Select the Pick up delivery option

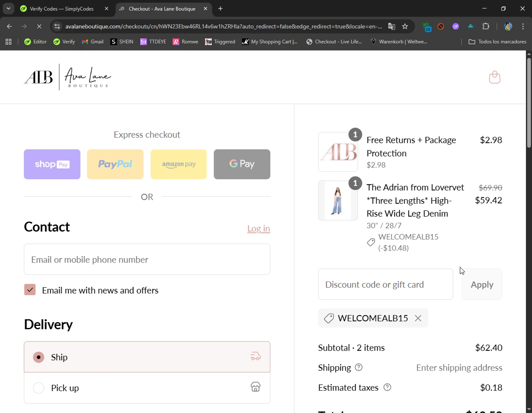[147, 388]
